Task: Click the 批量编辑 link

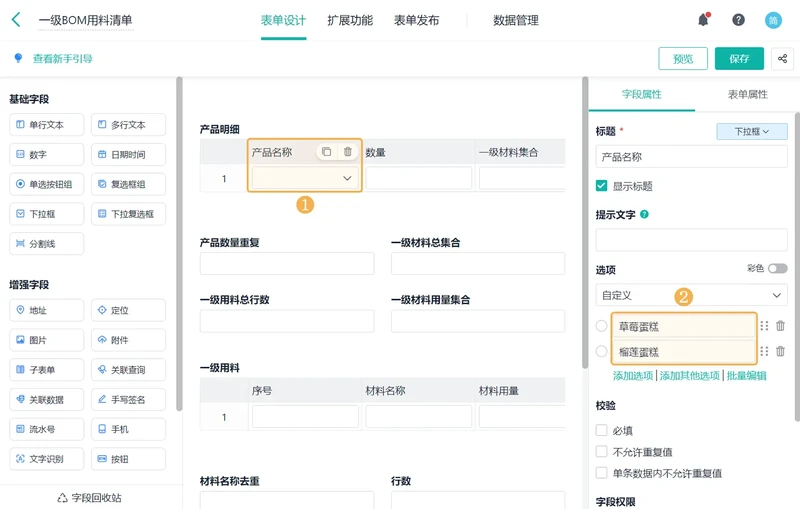Action: click(x=746, y=376)
